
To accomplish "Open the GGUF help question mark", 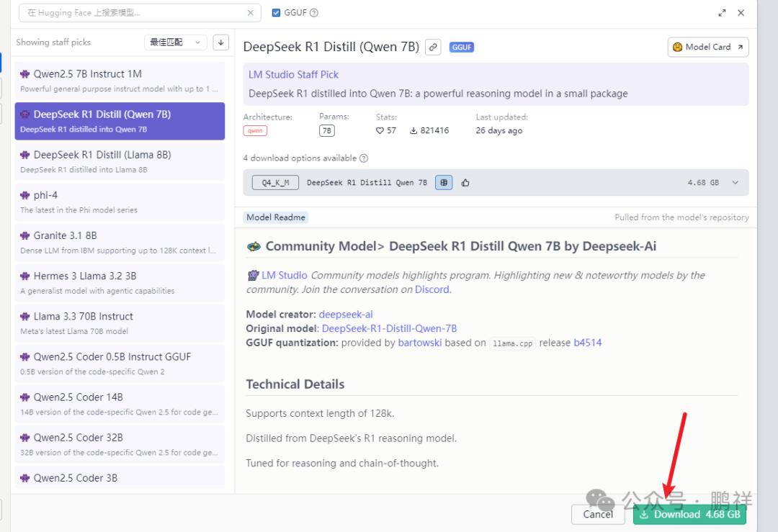I will click(314, 13).
